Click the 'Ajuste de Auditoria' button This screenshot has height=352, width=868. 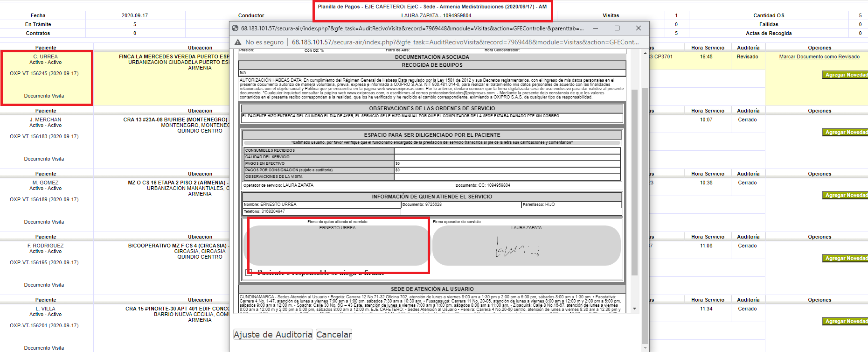[x=273, y=335]
